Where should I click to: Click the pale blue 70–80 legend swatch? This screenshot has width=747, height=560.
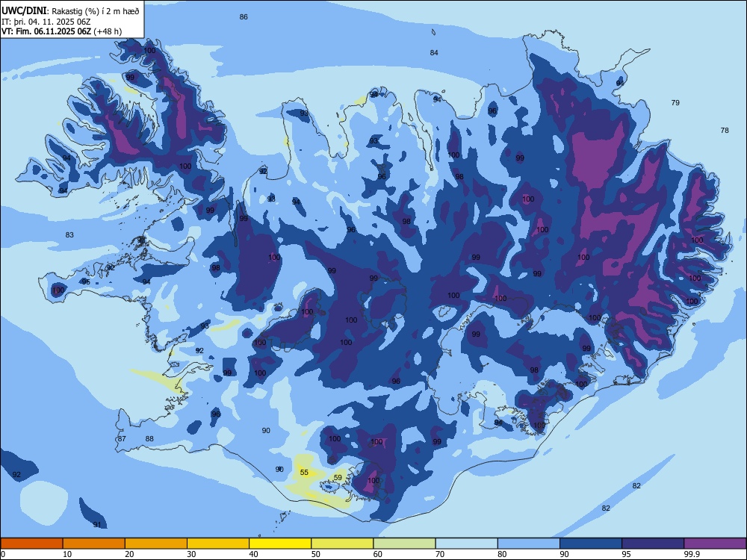(466, 544)
